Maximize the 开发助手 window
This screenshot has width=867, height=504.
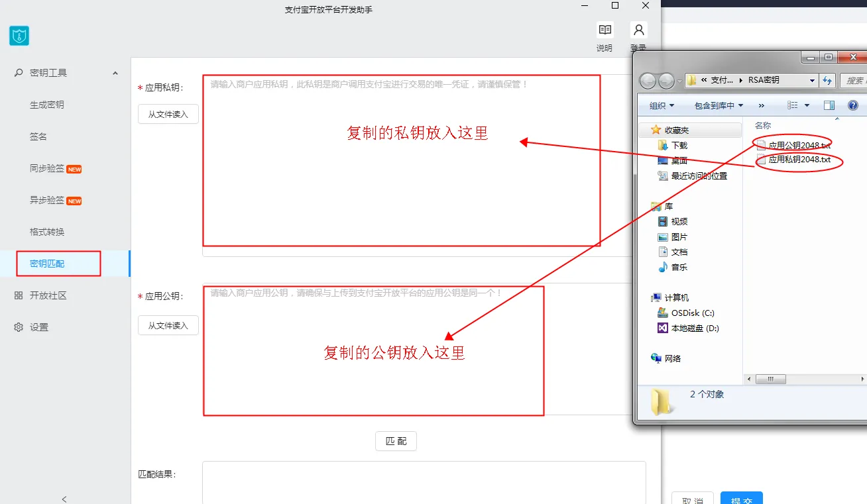[615, 6]
